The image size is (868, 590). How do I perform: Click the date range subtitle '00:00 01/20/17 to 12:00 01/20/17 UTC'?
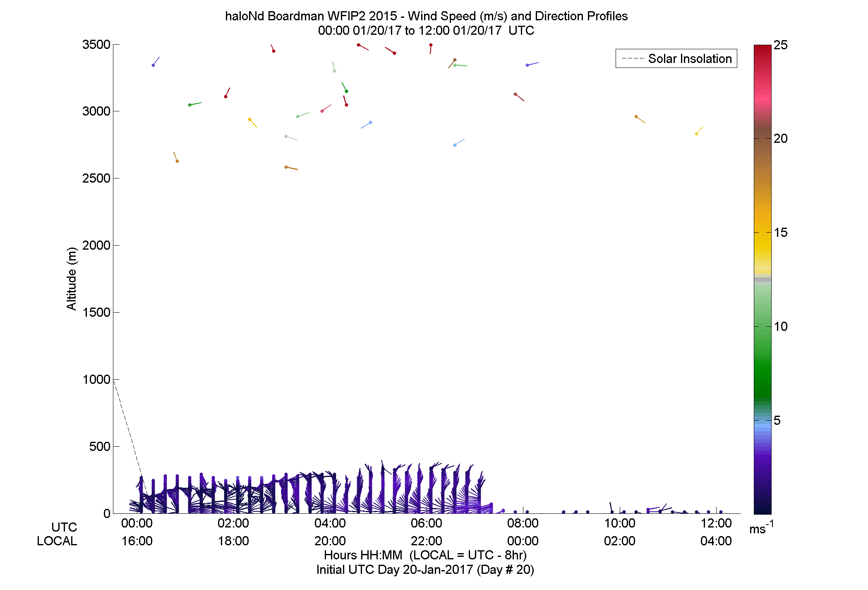(426, 31)
